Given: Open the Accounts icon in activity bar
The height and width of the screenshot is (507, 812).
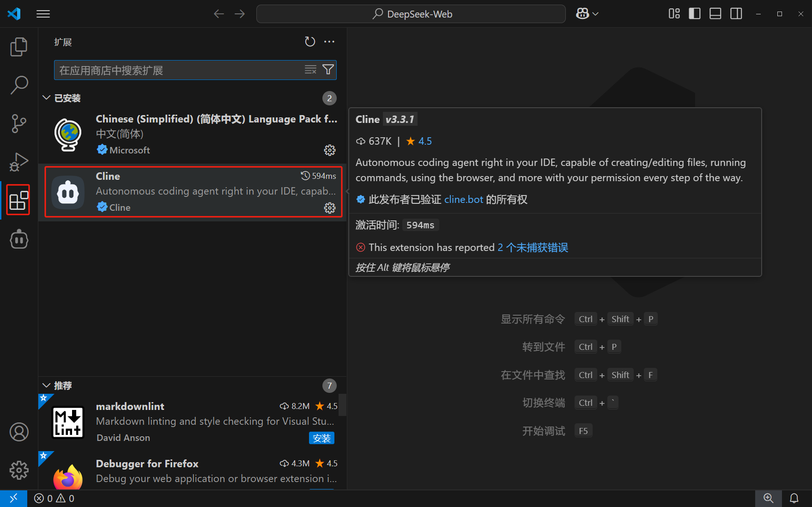Looking at the screenshot, I should point(18,432).
